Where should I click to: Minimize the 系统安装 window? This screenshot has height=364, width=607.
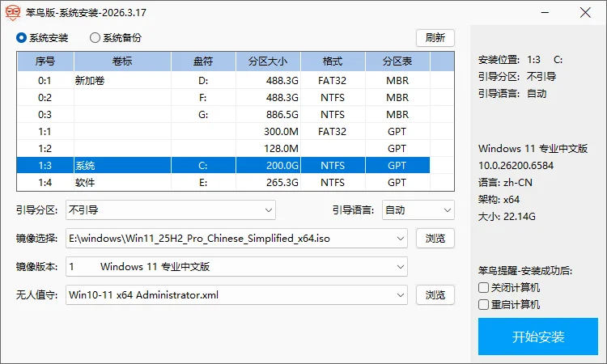click(x=545, y=13)
